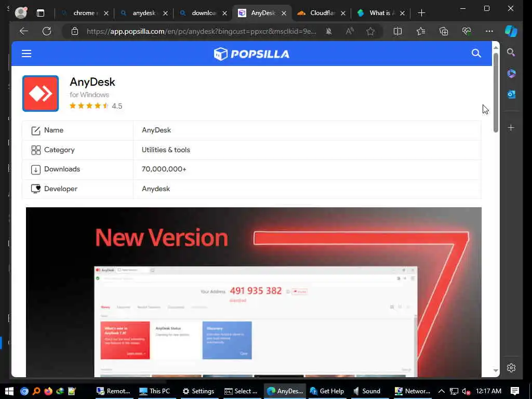The height and width of the screenshot is (399, 532).
Task: Open the Popsilla hamburger menu
Action: (26, 54)
